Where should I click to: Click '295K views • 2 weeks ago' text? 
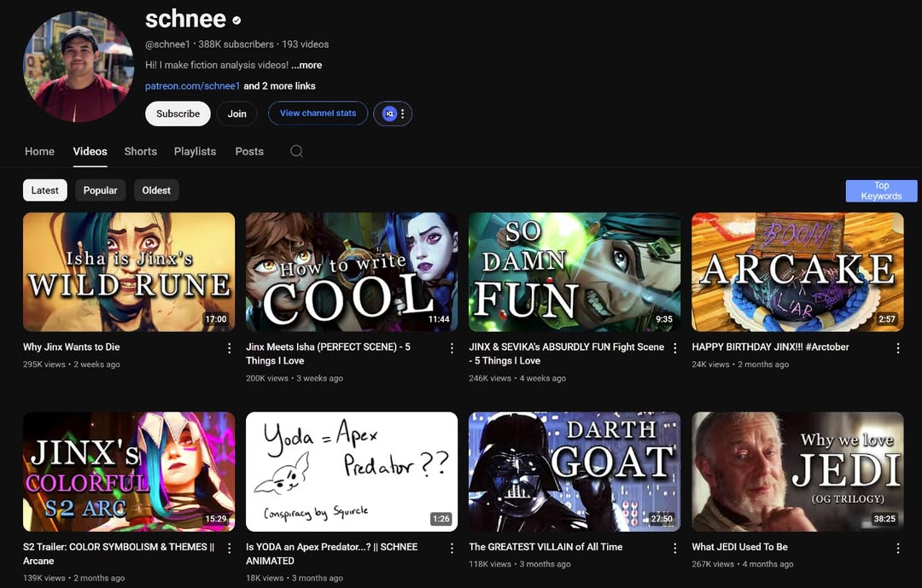pos(71,364)
